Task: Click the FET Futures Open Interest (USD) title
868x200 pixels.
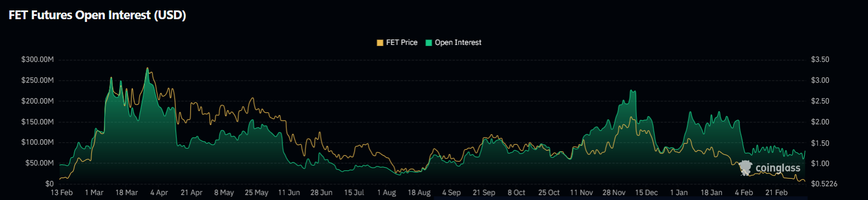Action: tap(97, 15)
